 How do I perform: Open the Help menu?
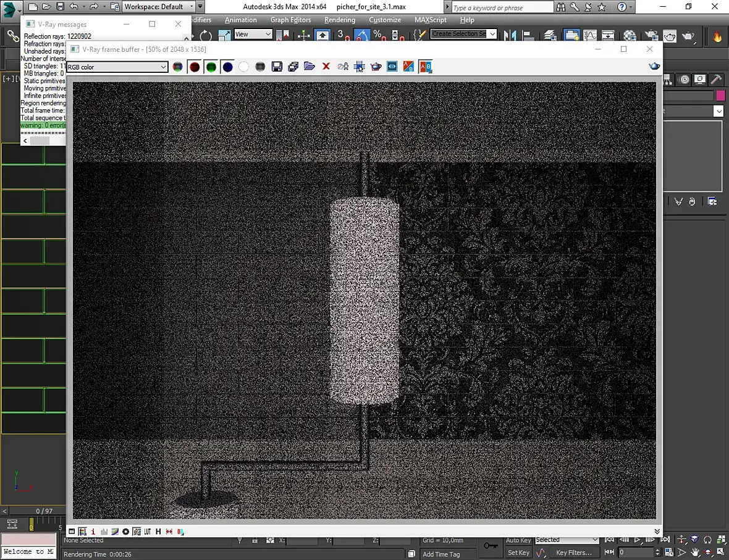point(467,20)
